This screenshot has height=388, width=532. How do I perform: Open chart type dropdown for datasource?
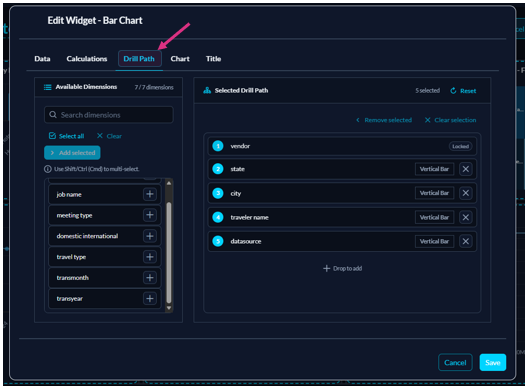pyautogui.click(x=434, y=241)
